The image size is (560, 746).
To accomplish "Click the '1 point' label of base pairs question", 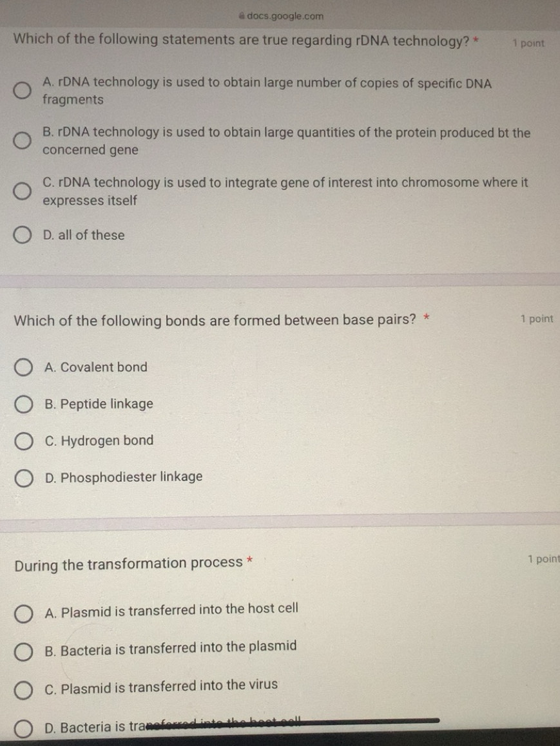I will (x=537, y=319).
